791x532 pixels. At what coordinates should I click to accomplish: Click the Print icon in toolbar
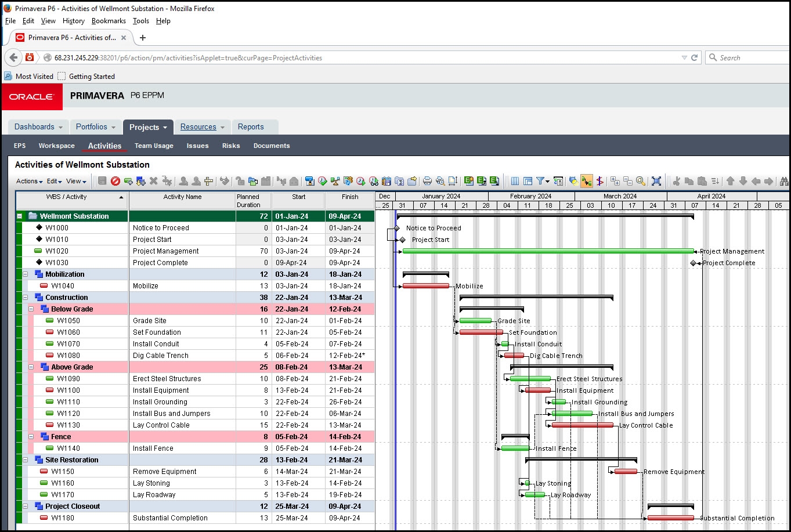pyautogui.click(x=427, y=181)
